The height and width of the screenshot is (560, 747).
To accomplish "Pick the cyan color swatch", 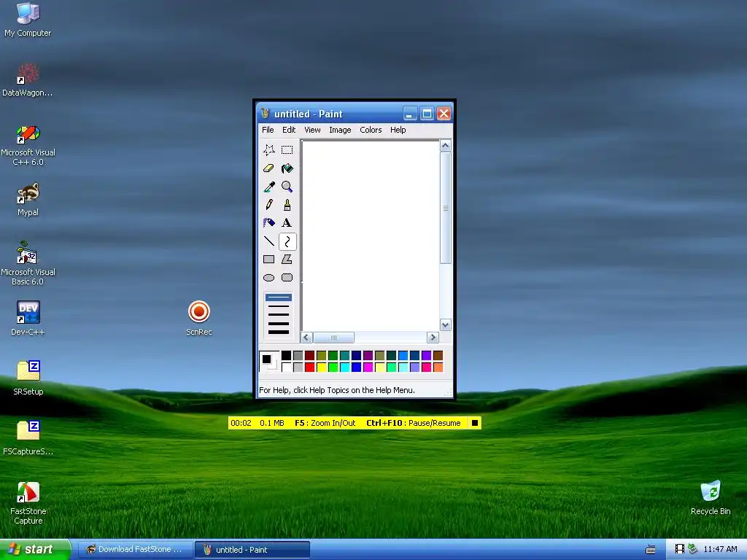I will 344,367.
